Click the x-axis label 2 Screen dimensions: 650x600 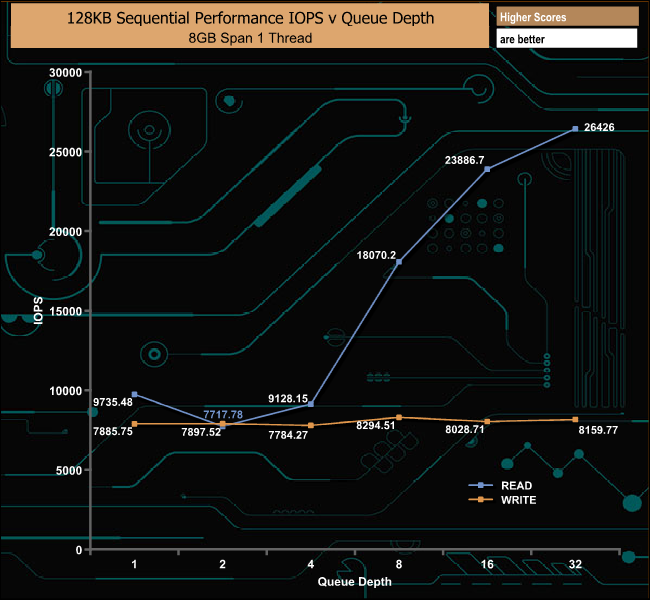[x=223, y=564]
